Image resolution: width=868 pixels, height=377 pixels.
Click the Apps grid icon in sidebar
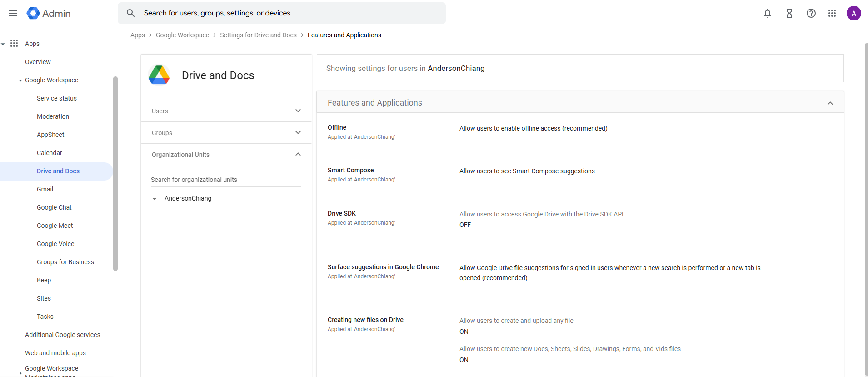(14, 43)
